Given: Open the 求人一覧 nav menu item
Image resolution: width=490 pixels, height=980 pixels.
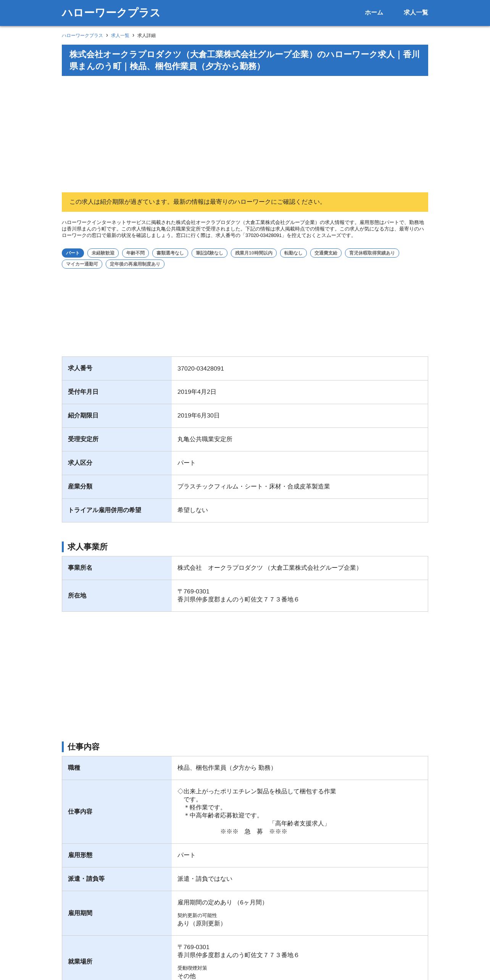Looking at the screenshot, I should click(416, 13).
